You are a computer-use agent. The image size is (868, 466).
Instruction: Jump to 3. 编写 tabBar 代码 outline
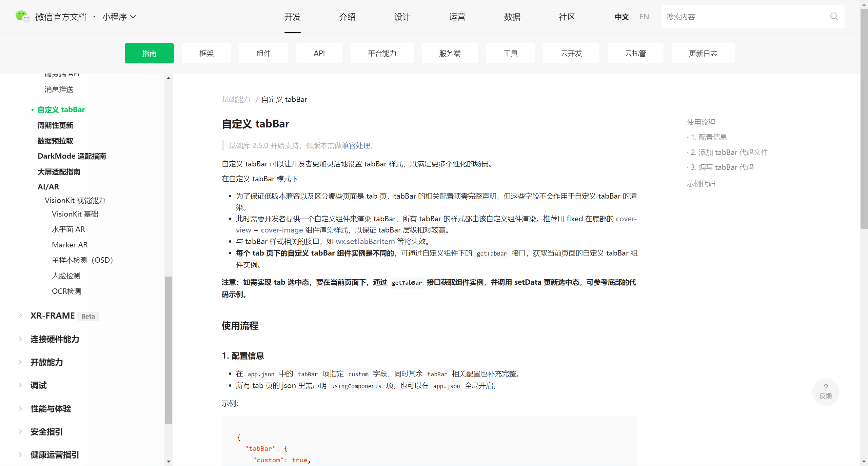coord(722,167)
